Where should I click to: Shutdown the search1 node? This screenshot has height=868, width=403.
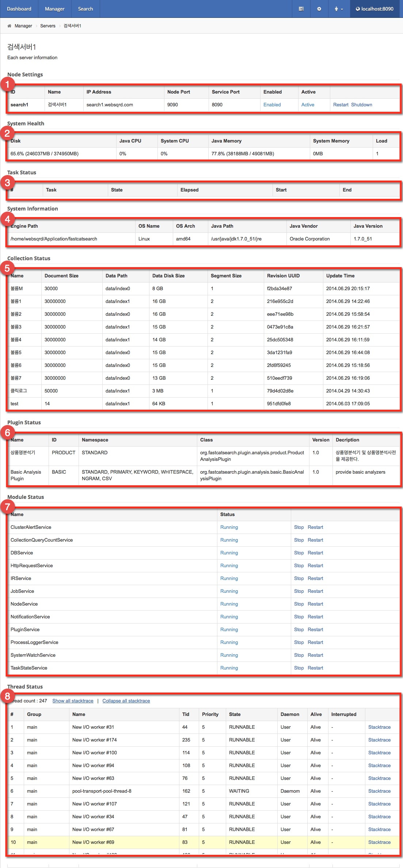point(362,105)
